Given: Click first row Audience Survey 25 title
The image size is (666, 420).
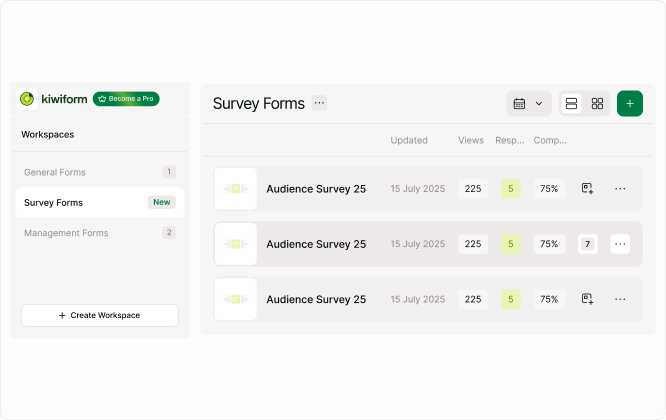Looking at the screenshot, I should coord(316,189).
